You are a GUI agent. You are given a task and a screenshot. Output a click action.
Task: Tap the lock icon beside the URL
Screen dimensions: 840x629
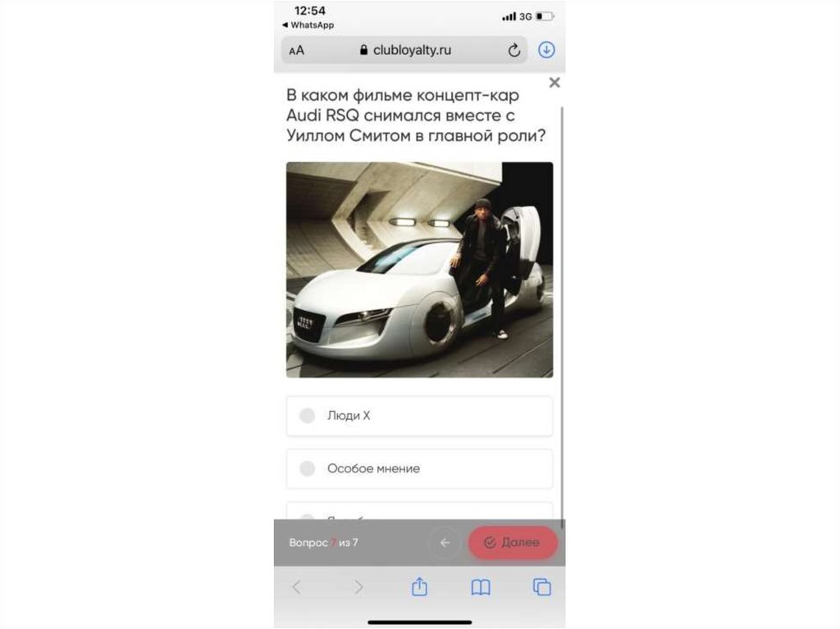[363, 50]
